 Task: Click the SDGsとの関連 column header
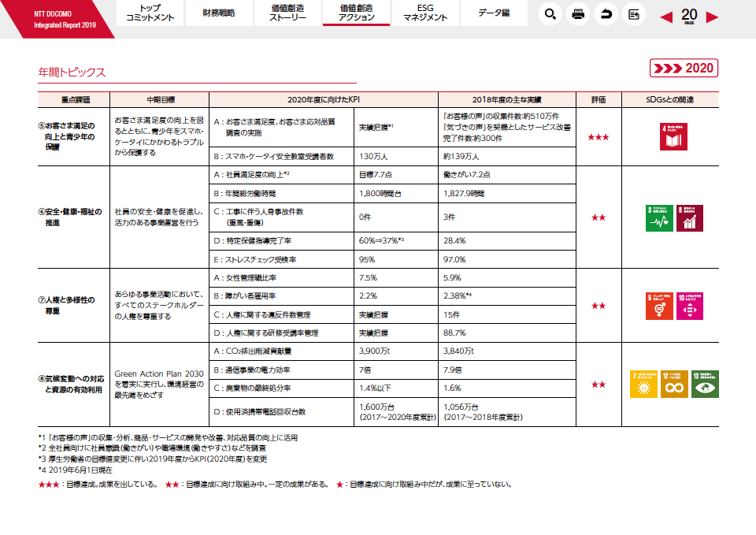pyautogui.click(x=669, y=100)
